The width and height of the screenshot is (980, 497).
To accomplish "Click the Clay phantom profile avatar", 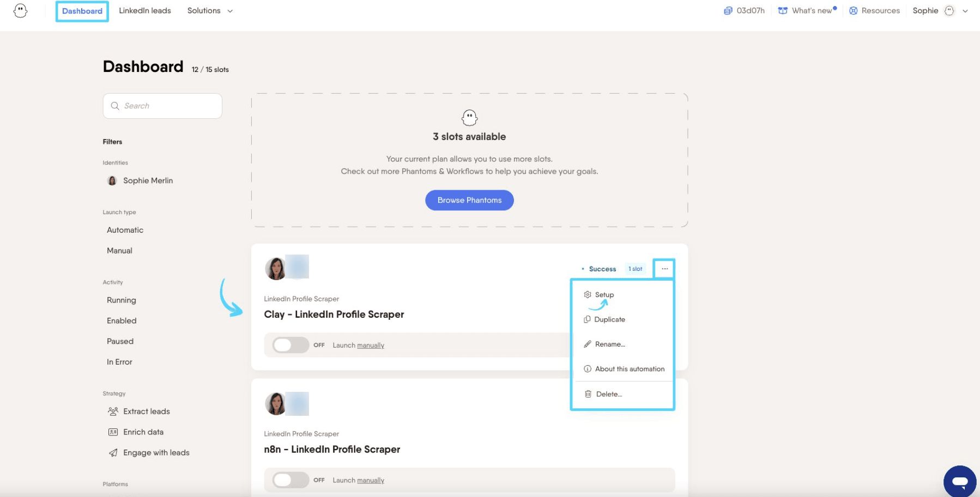I will 276,268.
